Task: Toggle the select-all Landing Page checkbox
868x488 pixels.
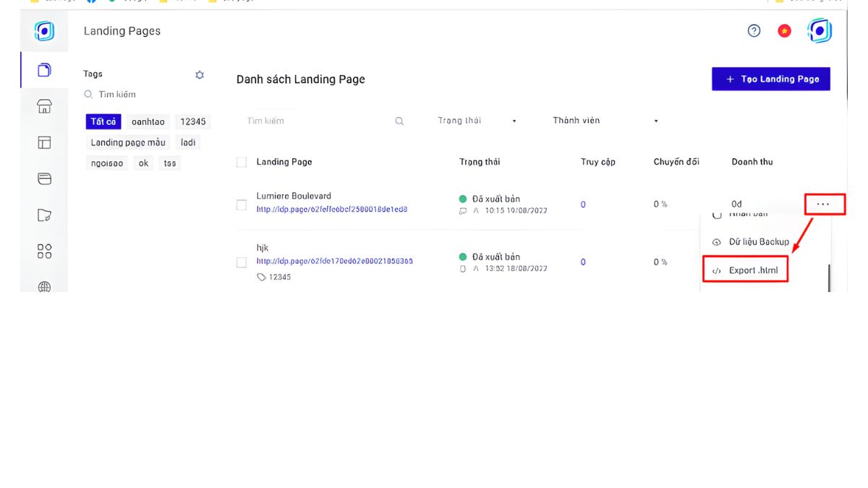Action: 242,163
